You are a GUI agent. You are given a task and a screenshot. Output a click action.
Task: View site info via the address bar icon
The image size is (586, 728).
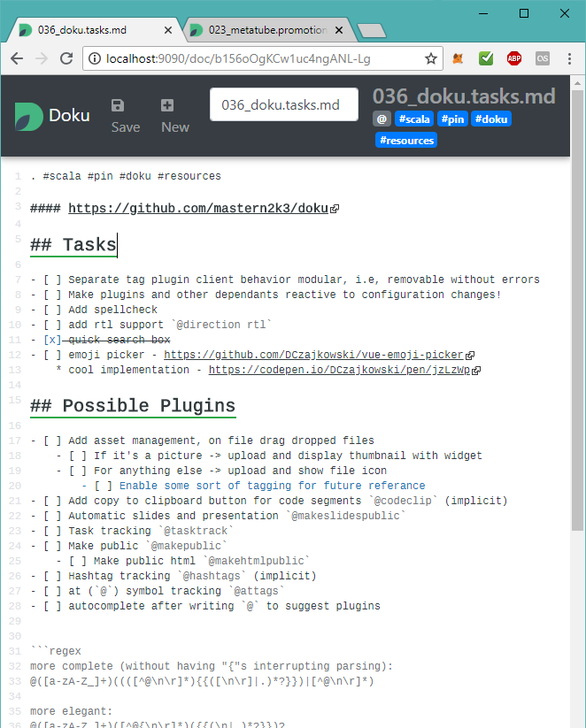[x=95, y=58]
